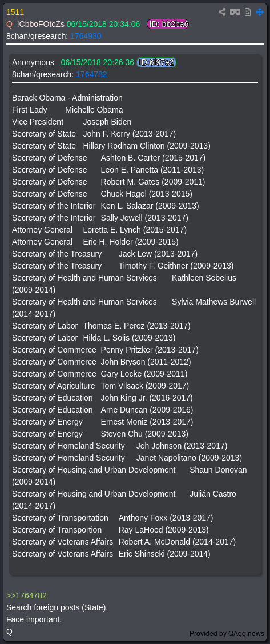This screenshot has width=270, height=644.
Task: Click the Q tripcode !CbboFOtcZs
Action: (41, 24)
